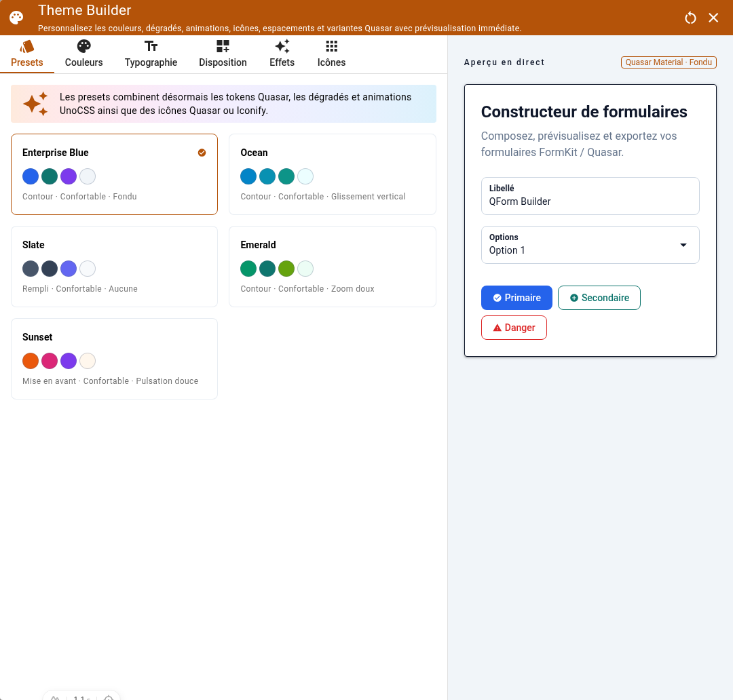This screenshot has height=700, width=733.
Task: Click the indigo swatch in Slate
Action: (x=69, y=269)
